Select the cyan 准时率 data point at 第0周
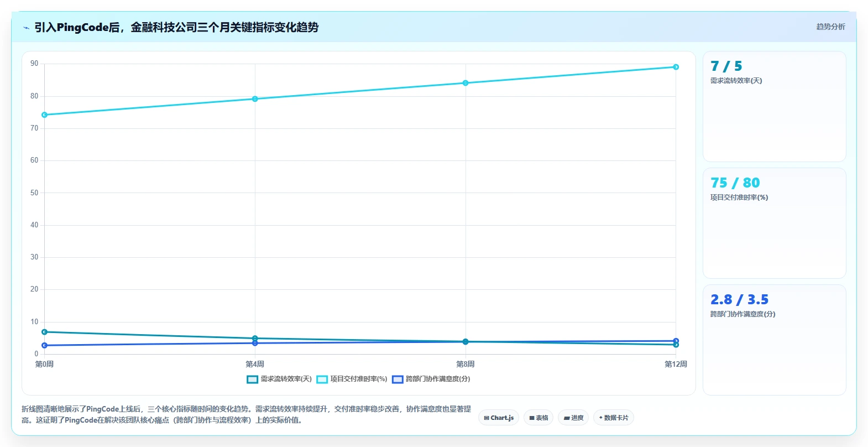Screen dimensions: 868x447 44,115
